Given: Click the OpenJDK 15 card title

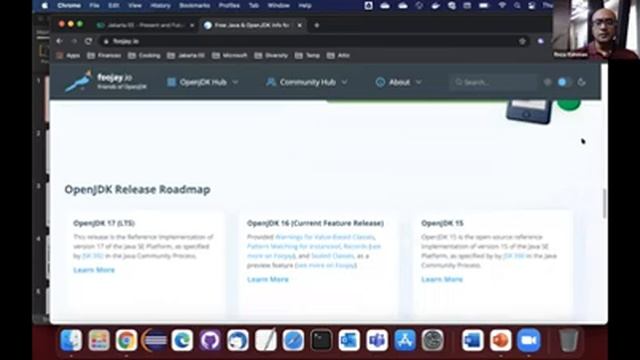Looking at the screenshot, I should pyautogui.click(x=442, y=223).
